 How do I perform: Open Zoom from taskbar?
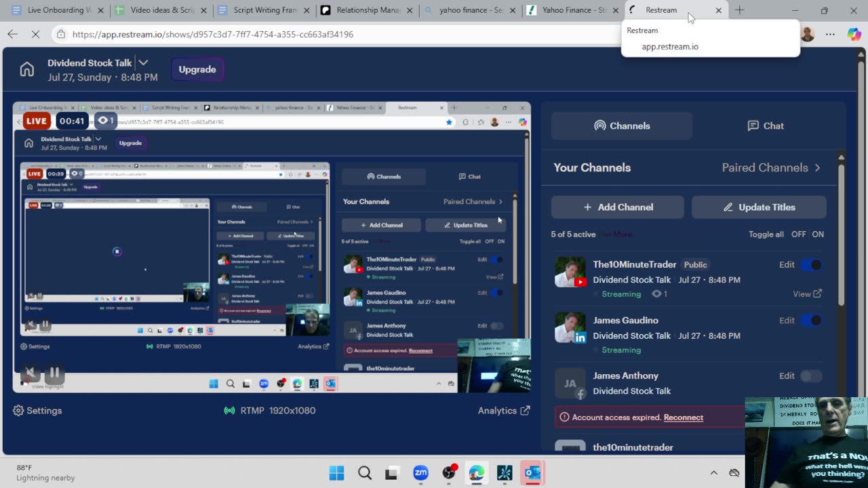pos(420,472)
